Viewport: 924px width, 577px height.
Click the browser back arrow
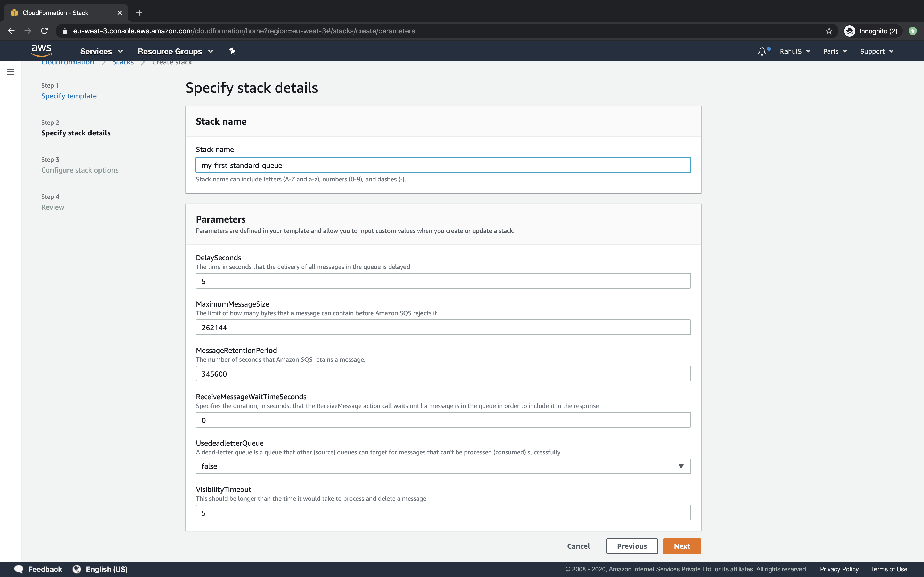(11, 31)
